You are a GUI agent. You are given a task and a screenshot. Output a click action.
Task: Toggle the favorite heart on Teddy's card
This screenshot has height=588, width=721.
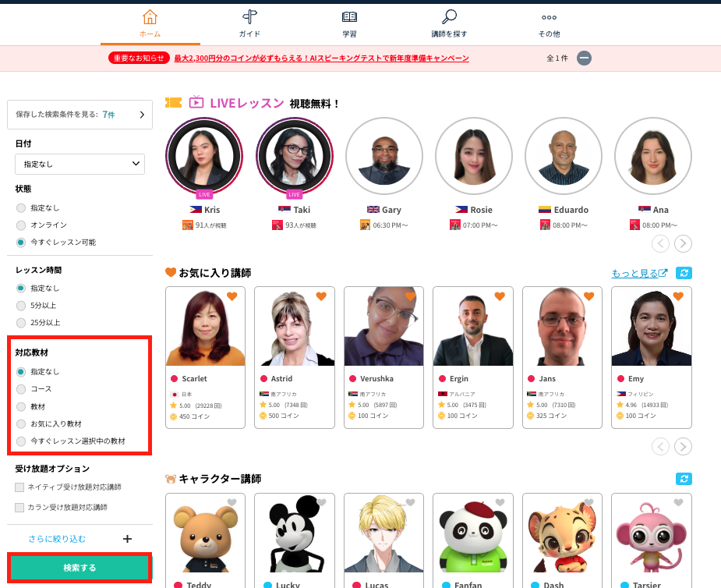(x=231, y=503)
